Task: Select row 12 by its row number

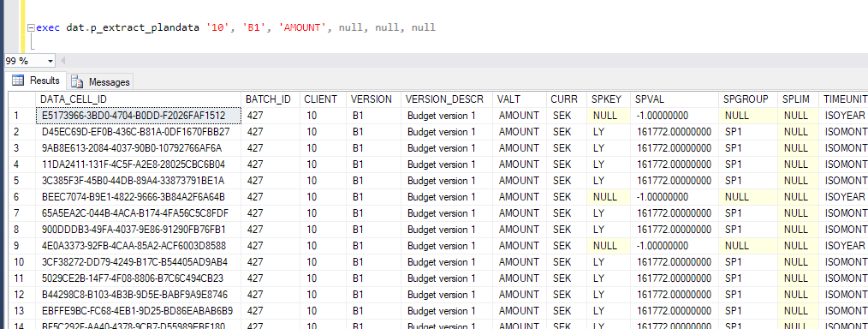Action: point(21,295)
